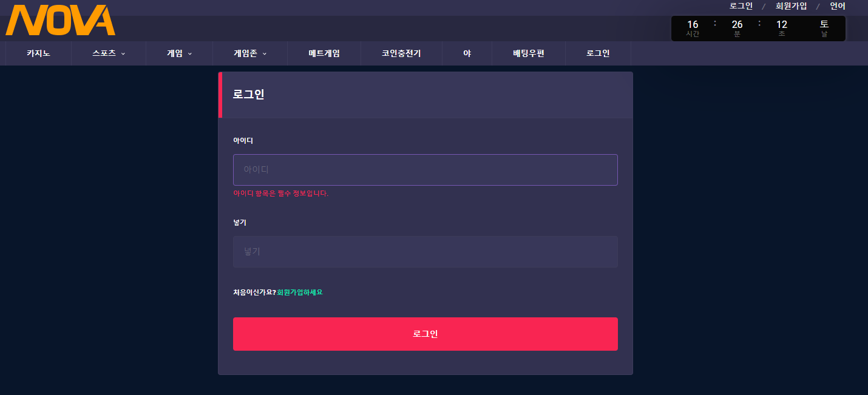Open the 카지노 menu item
Image resolution: width=868 pixels, height=395 pixels.
click(x=38, y=53)
